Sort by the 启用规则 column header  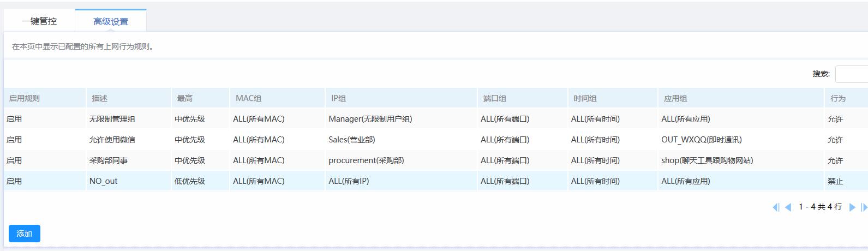[x=25, y=98]
